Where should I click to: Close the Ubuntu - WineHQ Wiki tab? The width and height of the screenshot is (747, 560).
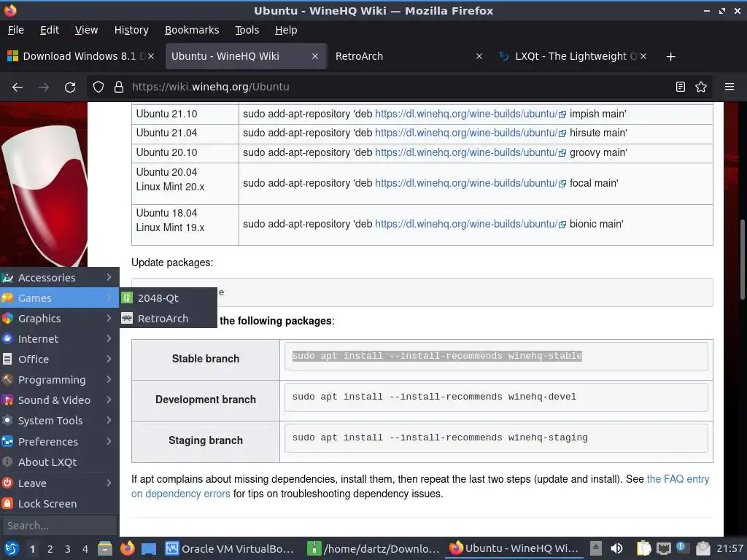315,56
